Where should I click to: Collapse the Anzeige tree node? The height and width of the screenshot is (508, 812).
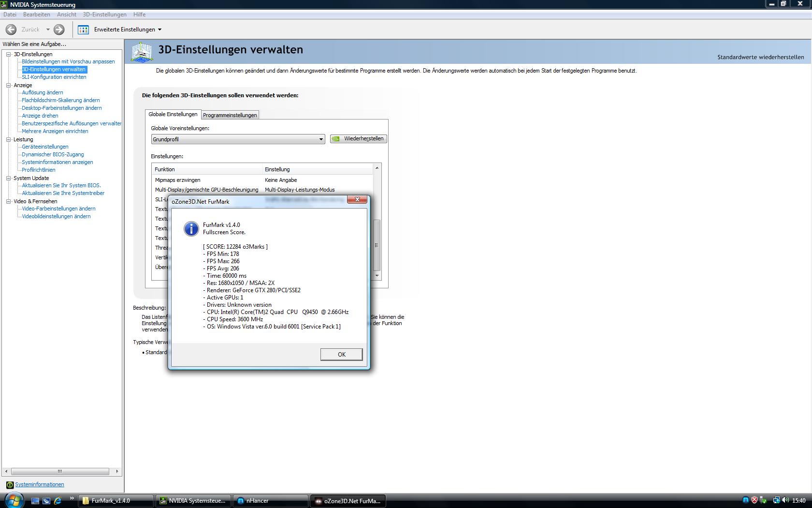coord(8,85)
